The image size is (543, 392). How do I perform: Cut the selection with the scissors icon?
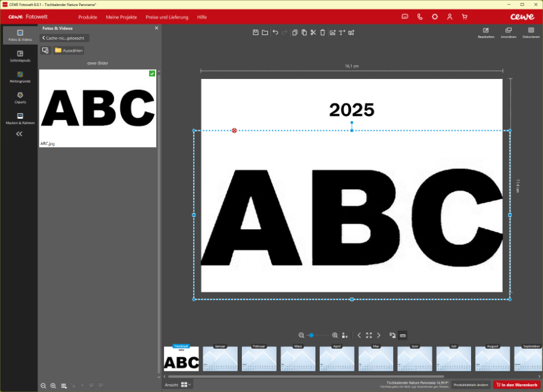click(x=313, y=33)
